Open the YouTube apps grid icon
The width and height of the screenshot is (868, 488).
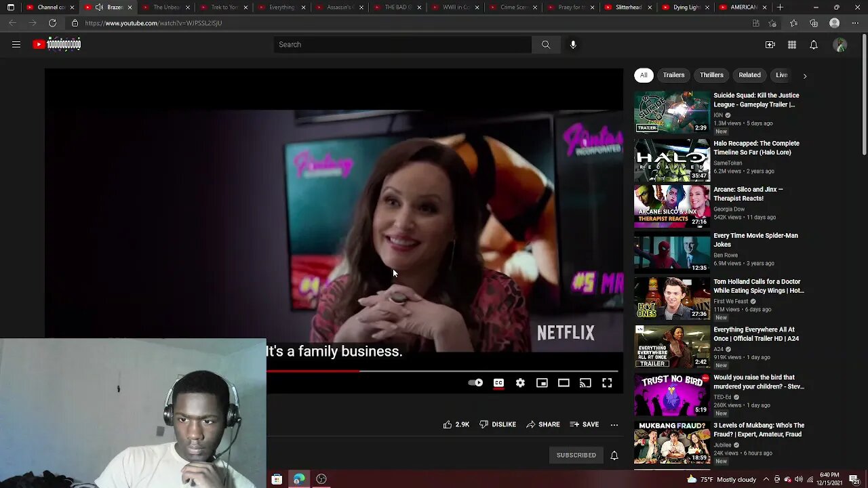pos(792,45)
